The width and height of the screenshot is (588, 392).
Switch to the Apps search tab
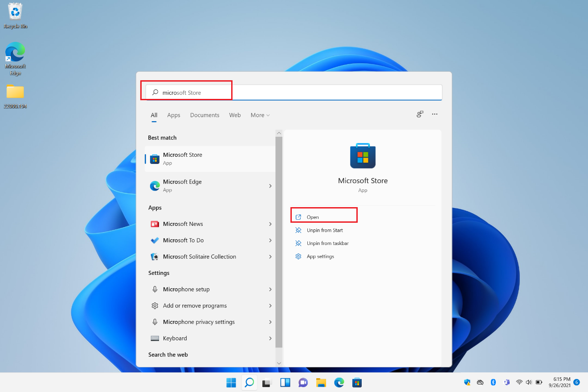click(174, 115)
